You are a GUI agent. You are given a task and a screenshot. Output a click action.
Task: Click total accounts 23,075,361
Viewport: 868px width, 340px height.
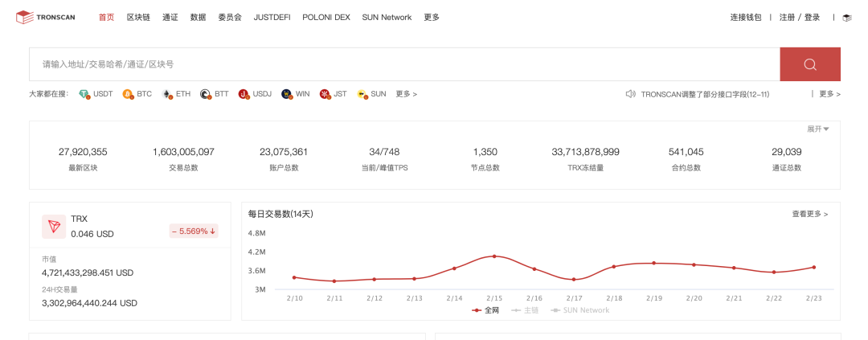[x=284, y=152]
